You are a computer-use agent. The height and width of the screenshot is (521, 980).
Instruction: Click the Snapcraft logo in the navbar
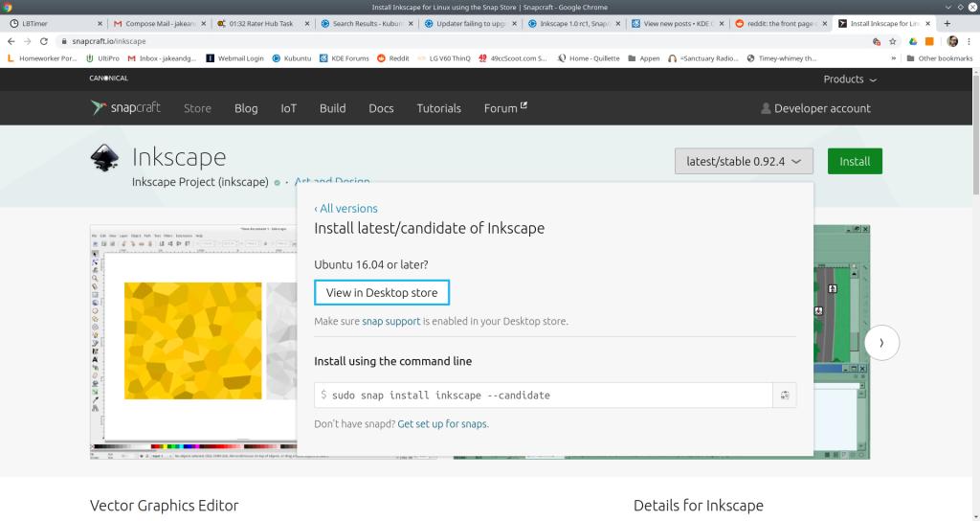127,108
